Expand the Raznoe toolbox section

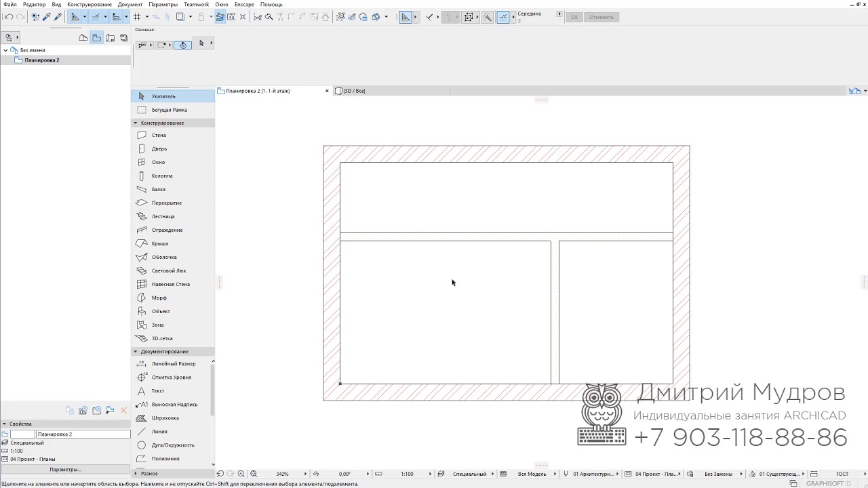click(x=135, y=474)
